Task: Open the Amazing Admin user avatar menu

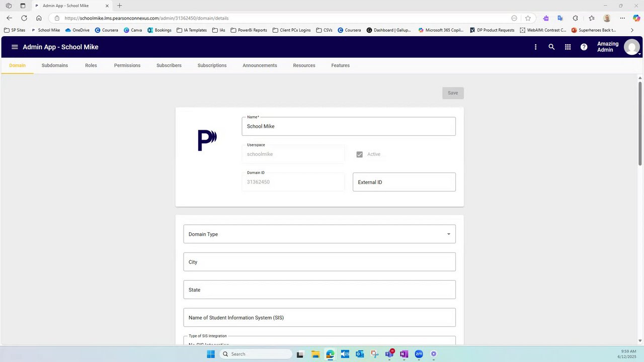Action: (x=631, y=47)
